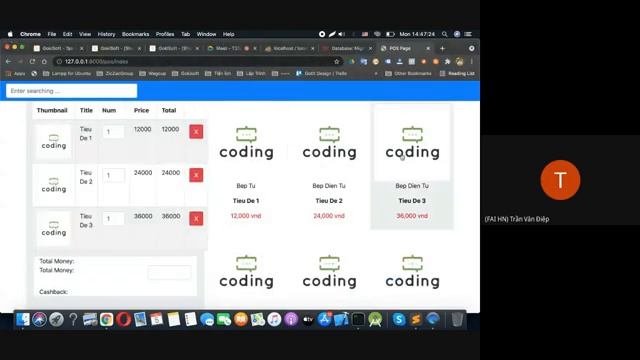Open Podcasts from the Dock
This screenshot has height=360, width=640.
point(291,319)
